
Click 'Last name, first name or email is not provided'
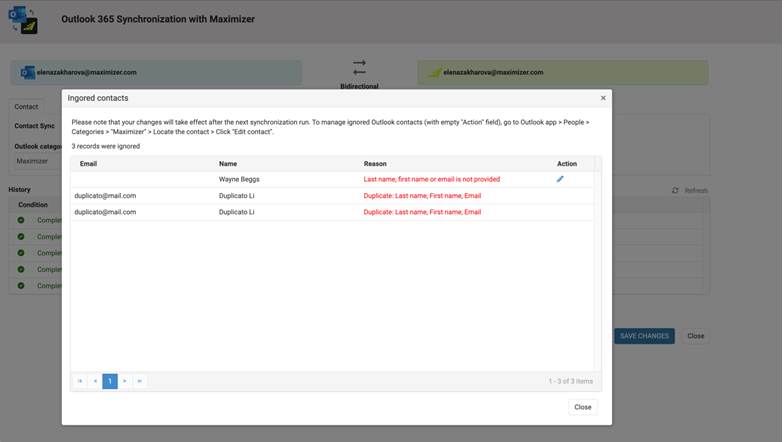[432, 179]
